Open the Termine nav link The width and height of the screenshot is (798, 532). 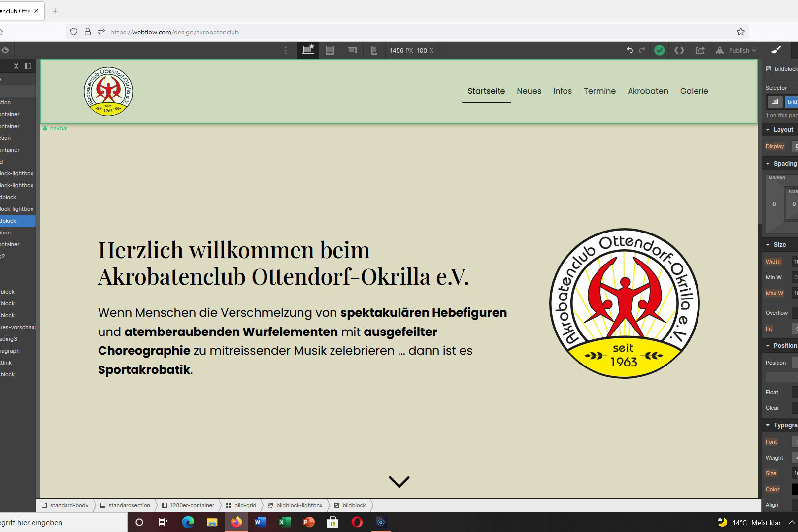[x=599, y=91]
